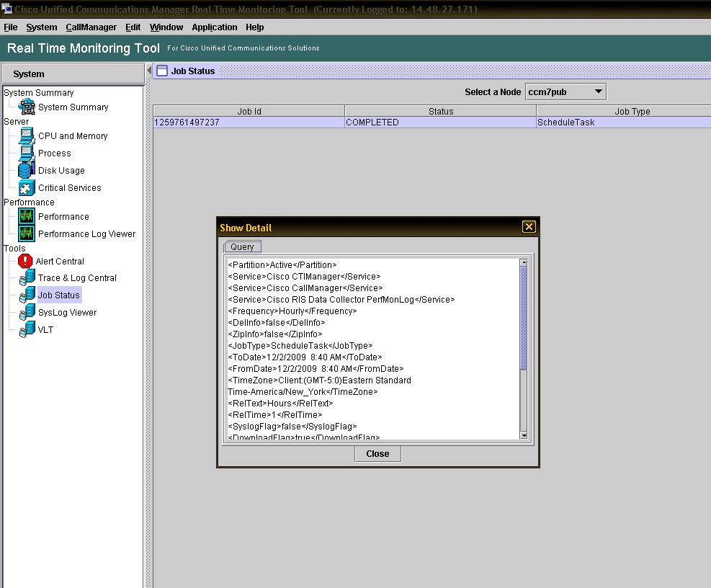Open the Critical Services puzzle icon

27,188
